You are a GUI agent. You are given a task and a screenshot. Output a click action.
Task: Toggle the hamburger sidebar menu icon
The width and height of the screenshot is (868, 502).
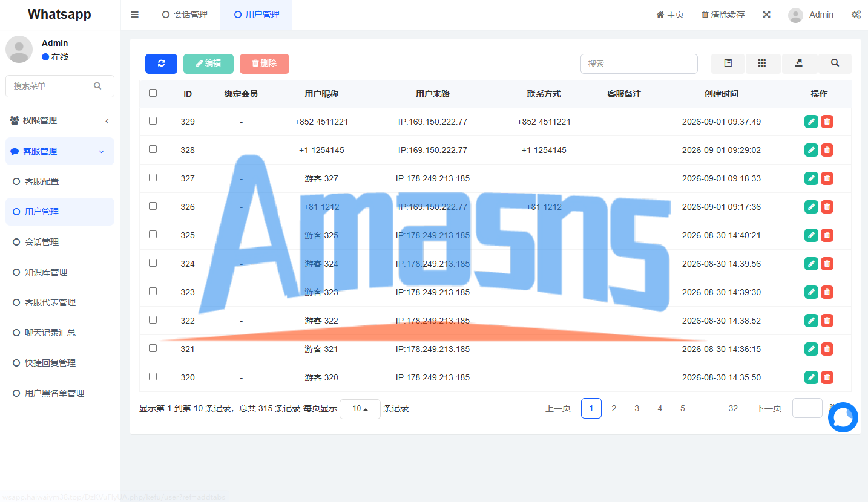click(135, 15)
